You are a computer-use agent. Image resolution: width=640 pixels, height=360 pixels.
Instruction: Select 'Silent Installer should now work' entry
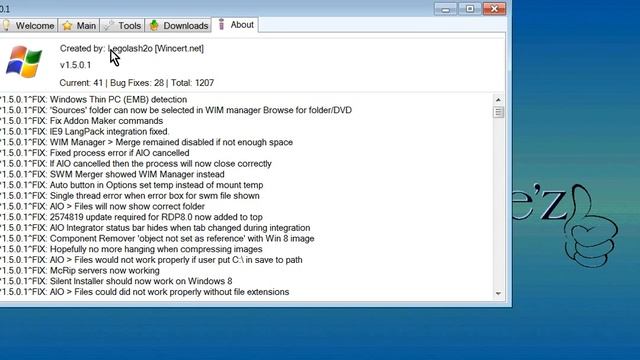(116, 281)
